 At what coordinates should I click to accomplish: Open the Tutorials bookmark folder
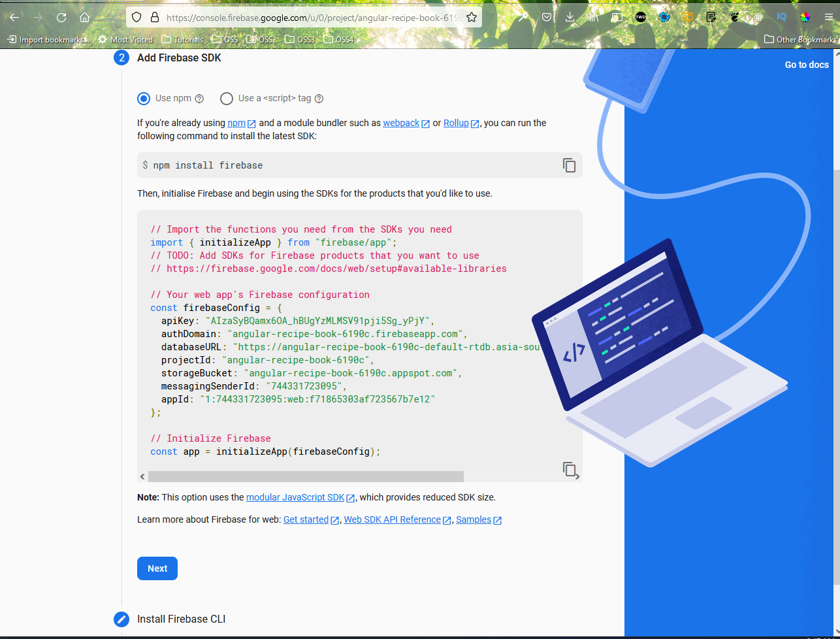point(182,40)
